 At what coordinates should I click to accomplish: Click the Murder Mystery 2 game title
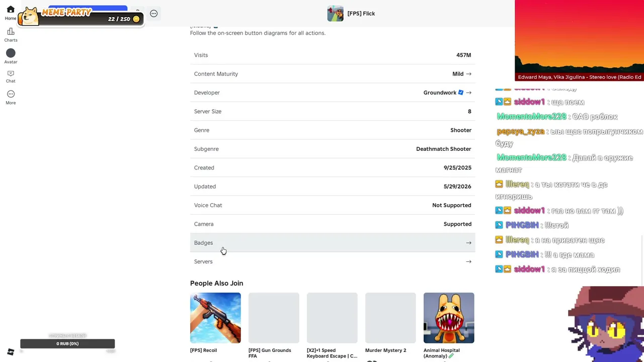click(385, 350)
